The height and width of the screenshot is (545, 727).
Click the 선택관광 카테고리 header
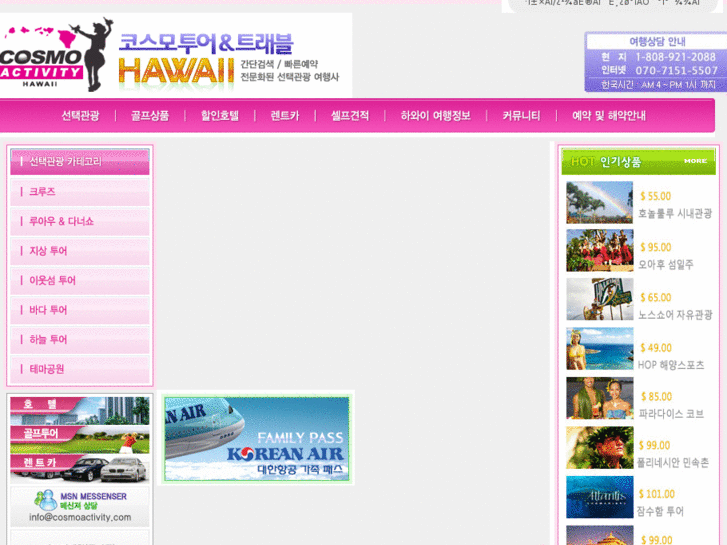click(80, 162)
